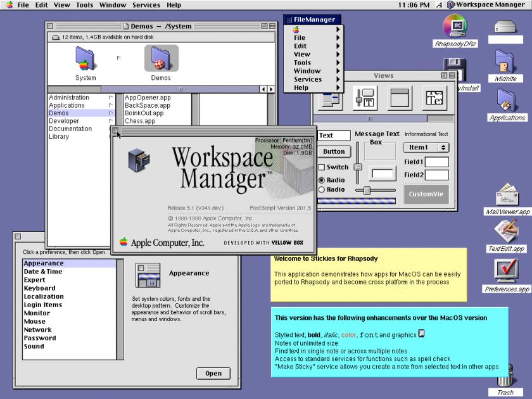This screenshot has height=399, width=532.
Task: Select the first Radio option in the Views window
Action: tap(322, 180)
